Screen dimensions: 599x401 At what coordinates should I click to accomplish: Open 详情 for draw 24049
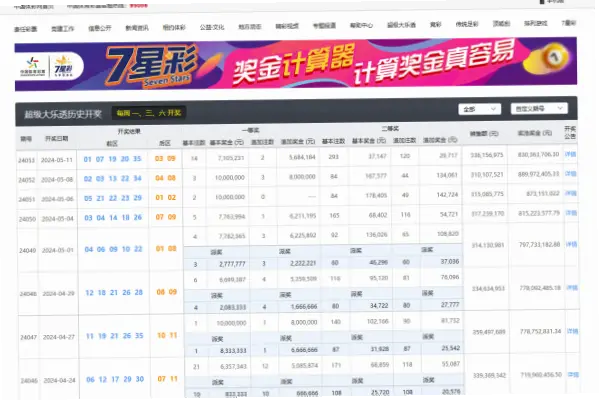click(x=571, y=244)
